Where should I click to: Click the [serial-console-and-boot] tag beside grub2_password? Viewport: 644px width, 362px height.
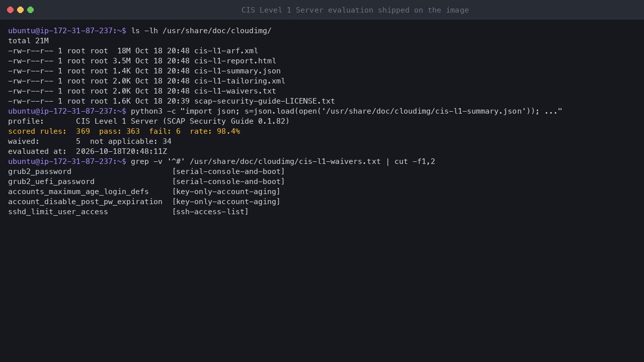click(228, 171)
